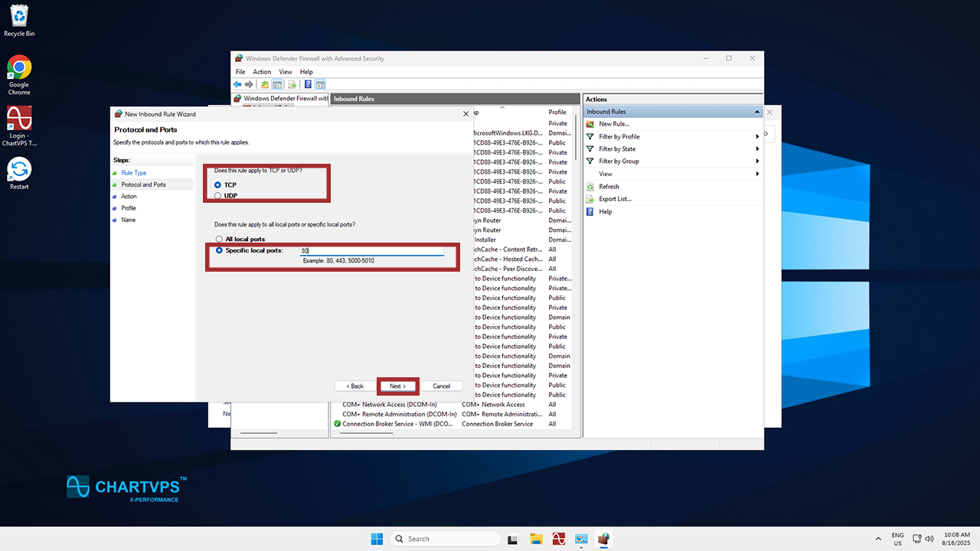The height and width of the screenshot is (551, 980).
Task: Open File Explorer from the taskbar
Action: click(537, 539)
